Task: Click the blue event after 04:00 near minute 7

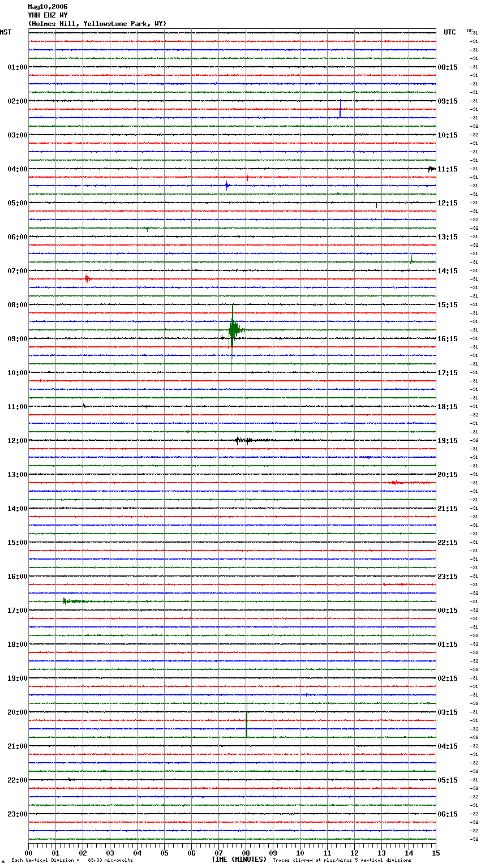Action: point(227,185)
